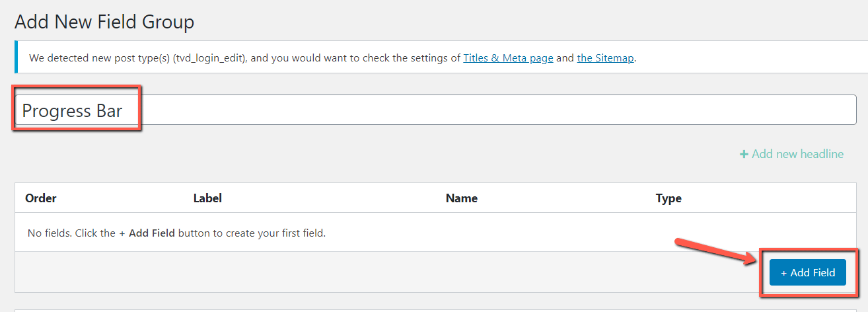
Task: Click the plus sign on the Add Field button
Action: point(784,272)
